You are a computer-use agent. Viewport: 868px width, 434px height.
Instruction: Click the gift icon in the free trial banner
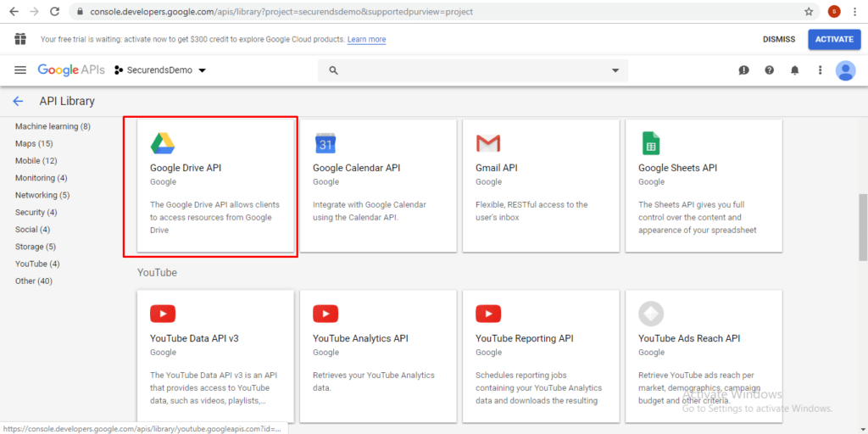pyautogui.click(x=20, y=39)
